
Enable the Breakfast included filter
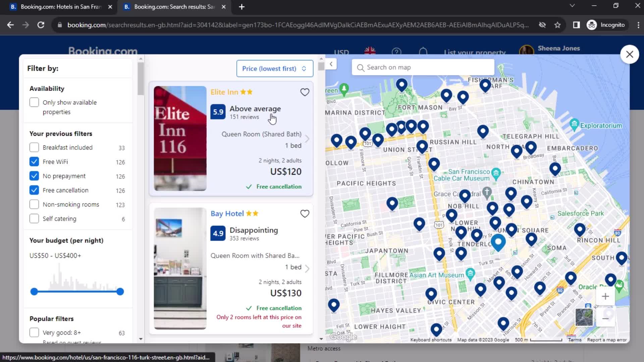point(34,147)
